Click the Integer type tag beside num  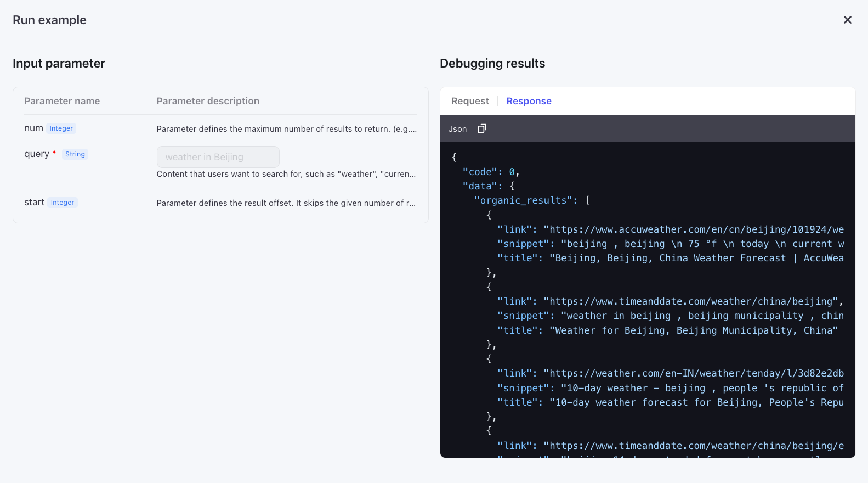(61, 128)
